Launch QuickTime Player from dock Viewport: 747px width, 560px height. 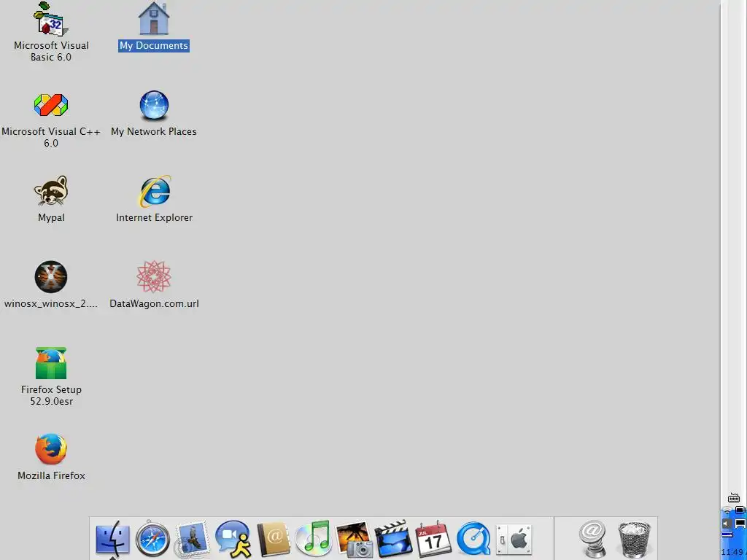pos(473,539)
